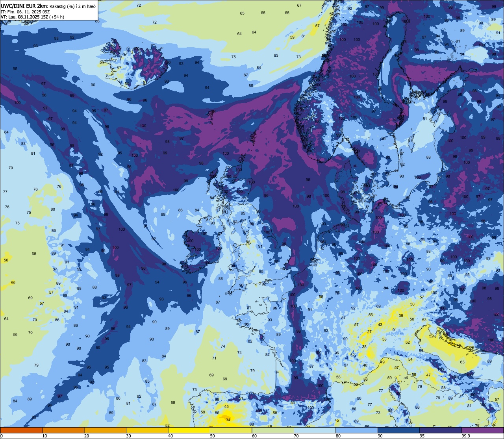Click the UWC/DINI EUR 2km title text
This screenshot has height=439, width=504.
[x=24, y=6]
